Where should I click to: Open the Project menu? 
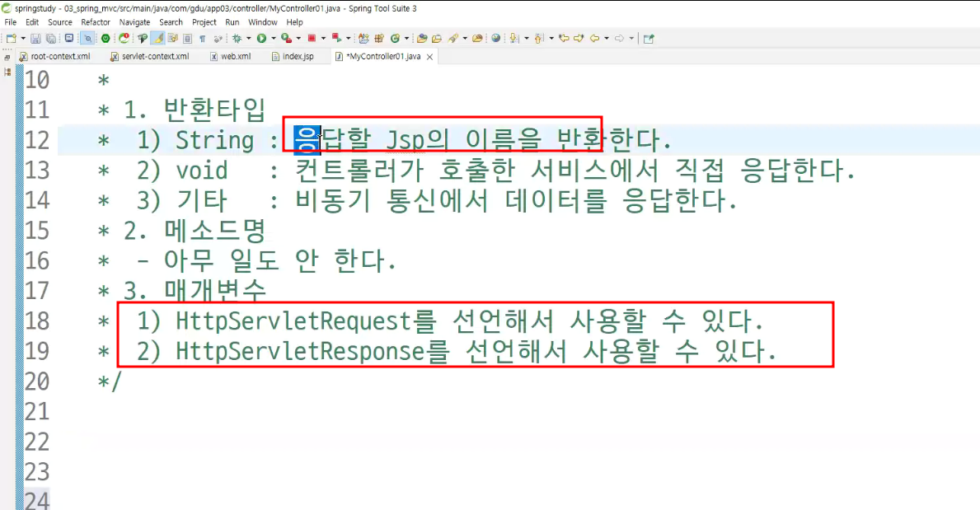coord(204,22)
